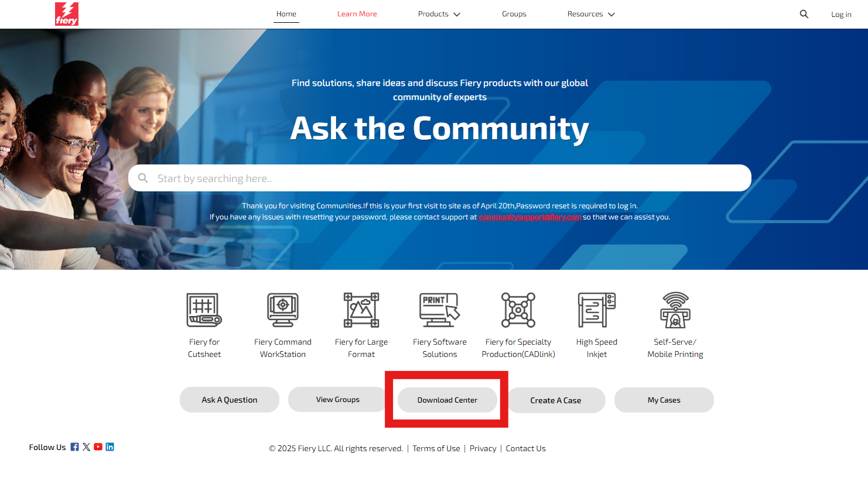This screenshot has height=498, width=868.
Task: Expand the Products dropdown menu
Action: click(439, 14)
